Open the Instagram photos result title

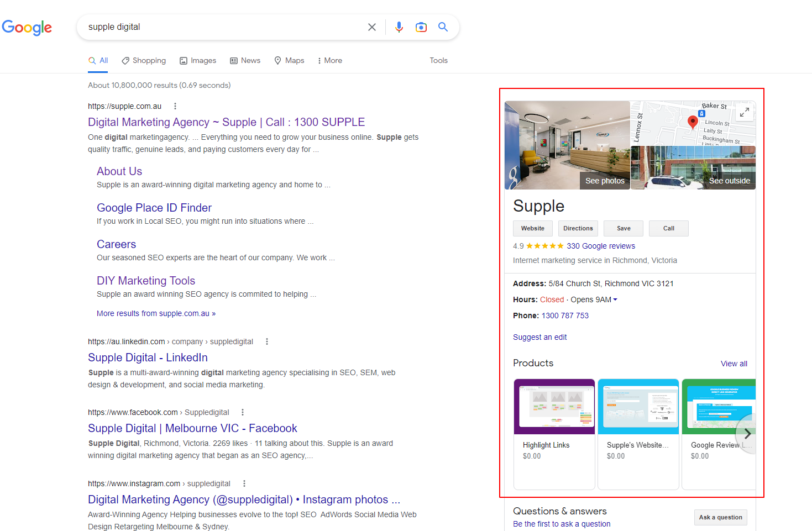[244, 500]
